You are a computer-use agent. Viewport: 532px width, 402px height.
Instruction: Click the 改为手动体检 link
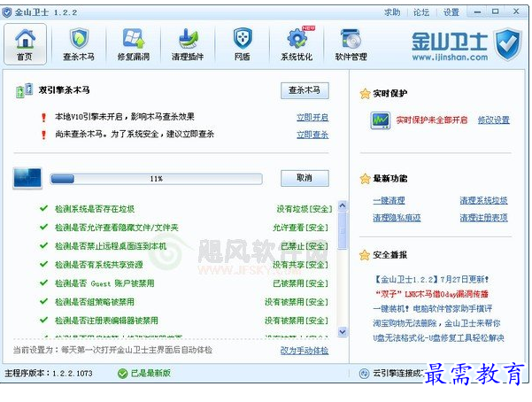point(305,351)
